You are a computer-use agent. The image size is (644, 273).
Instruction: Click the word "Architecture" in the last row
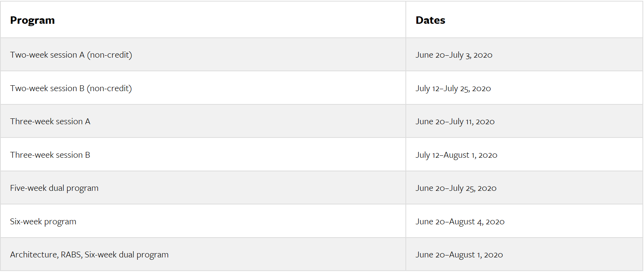(34, 255)
